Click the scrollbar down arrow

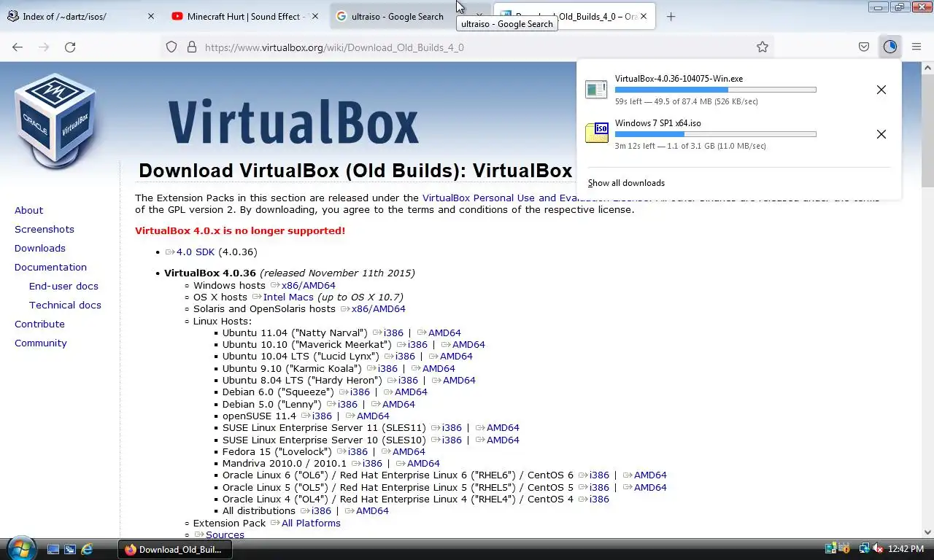point(927,532)
